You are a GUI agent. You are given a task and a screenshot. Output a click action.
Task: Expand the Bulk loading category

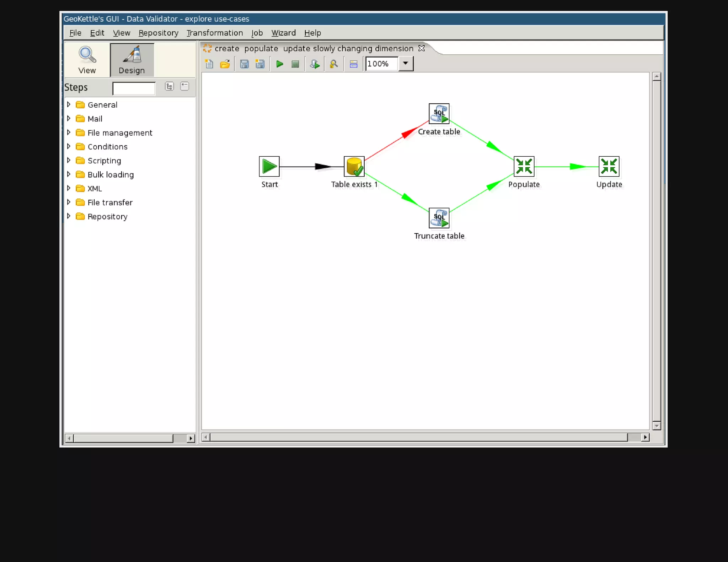tap(69, 174)
